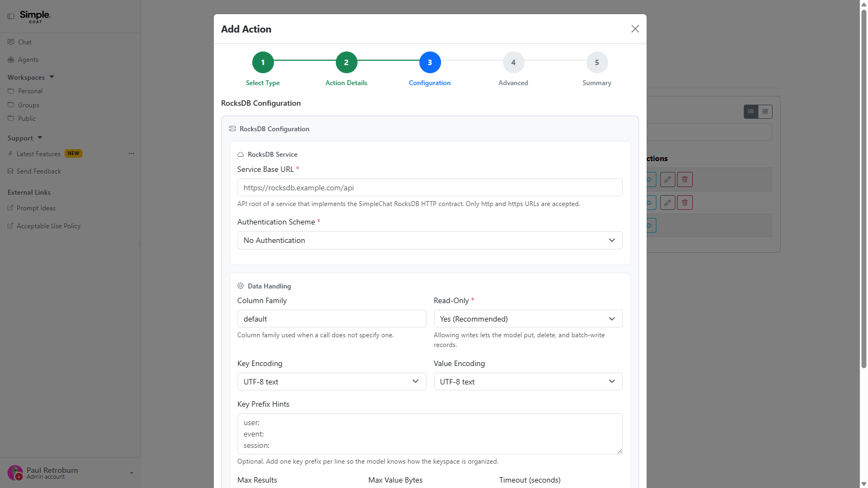Open Latest Features link
Screen dimensions: 868x488
click(x=39, y=154)
